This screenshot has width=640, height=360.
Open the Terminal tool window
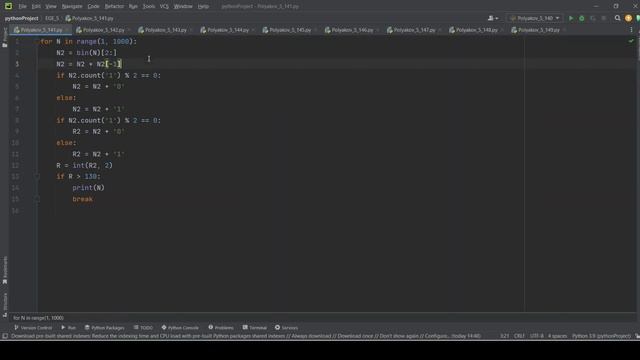tap(255, 328)
